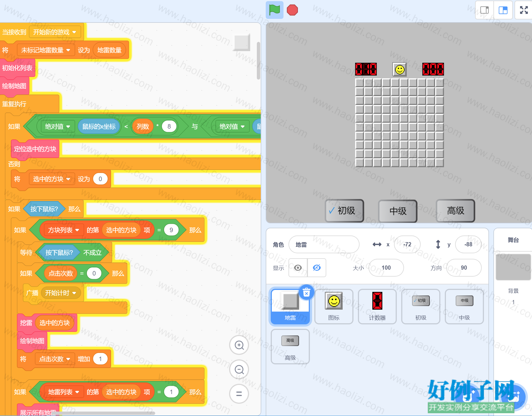The height and width of the screenshot is (416, 532).
Task: Click the value 0 in 选中的方块 设为 block
Action: [x=100, y=179]
